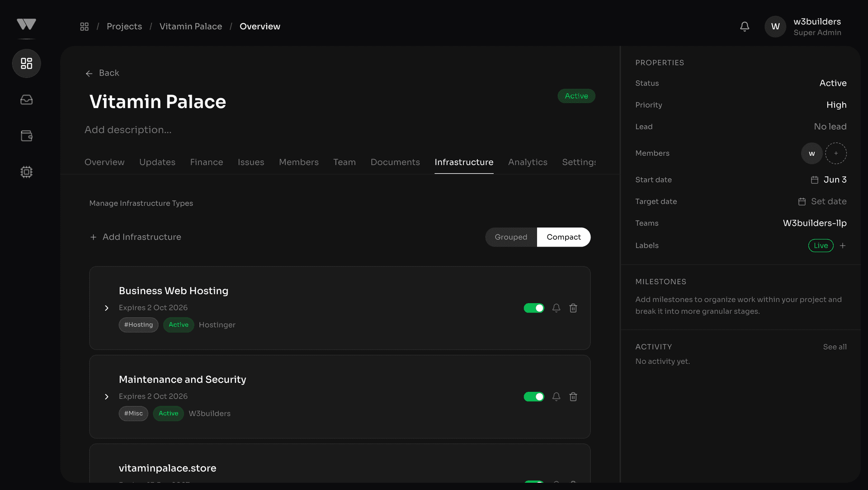The height and width of the screenshot is (490, 868).
Task: Disable Maintenance and Security toggle
Action: [534, 397]
